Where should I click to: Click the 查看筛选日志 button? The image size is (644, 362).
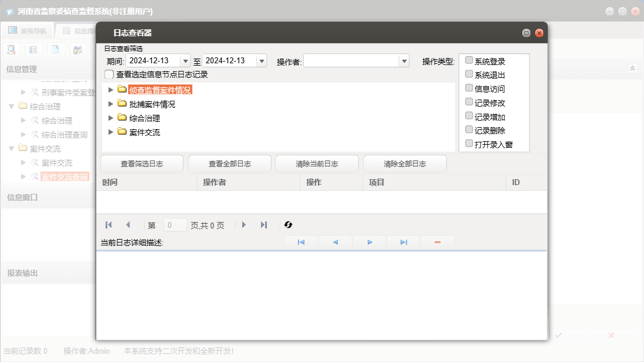(142, 164)
